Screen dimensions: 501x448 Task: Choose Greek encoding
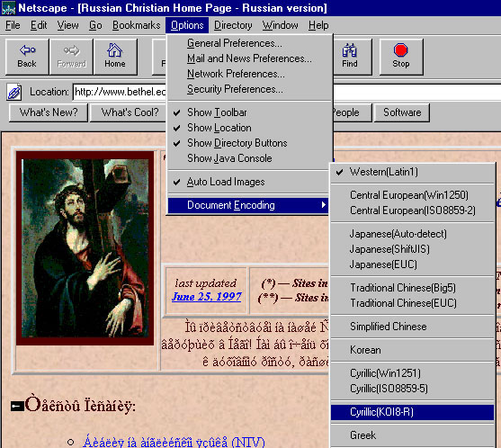tap(413, 435)
